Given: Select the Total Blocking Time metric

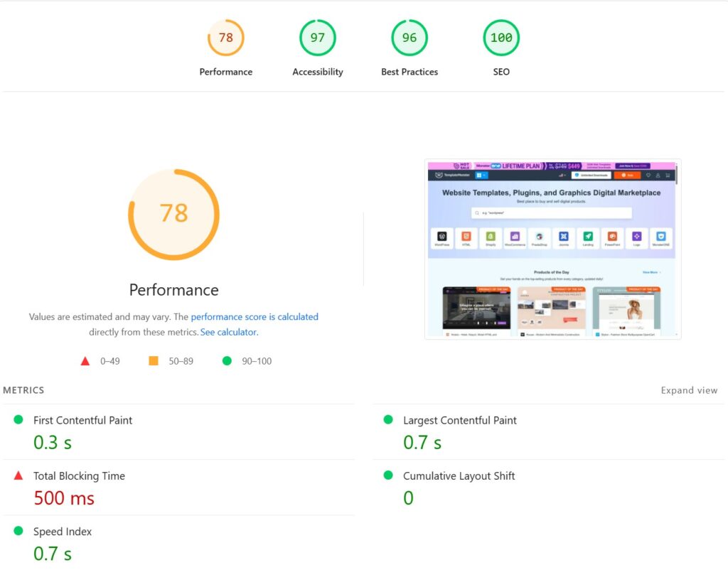Looking at the screenshot, I should click(178, 488).
